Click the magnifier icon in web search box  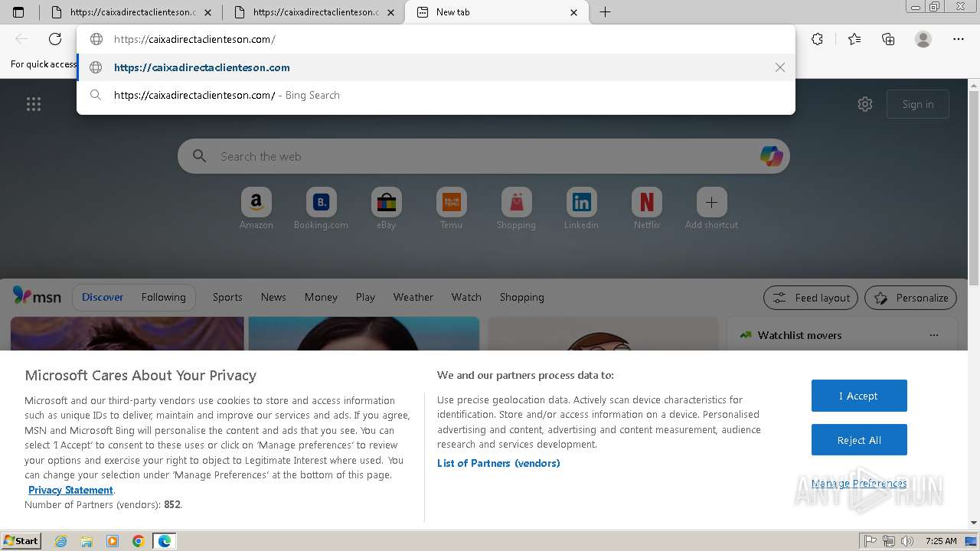pos(200,156)
